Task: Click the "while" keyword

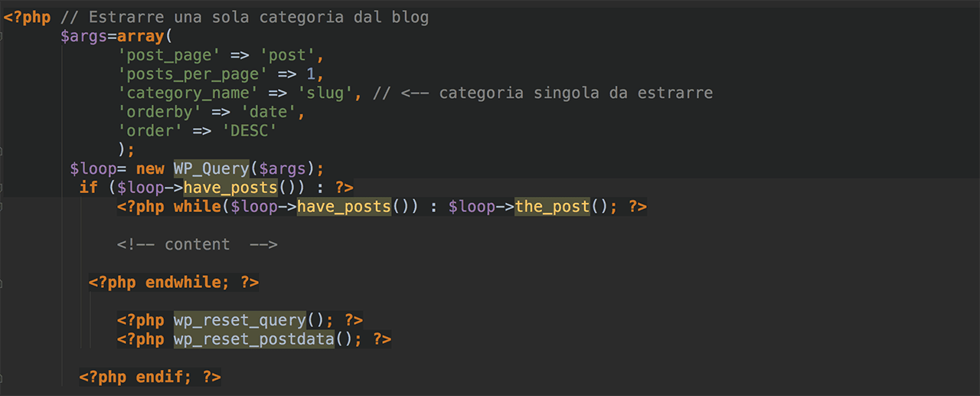Action: tap(198, 207)
